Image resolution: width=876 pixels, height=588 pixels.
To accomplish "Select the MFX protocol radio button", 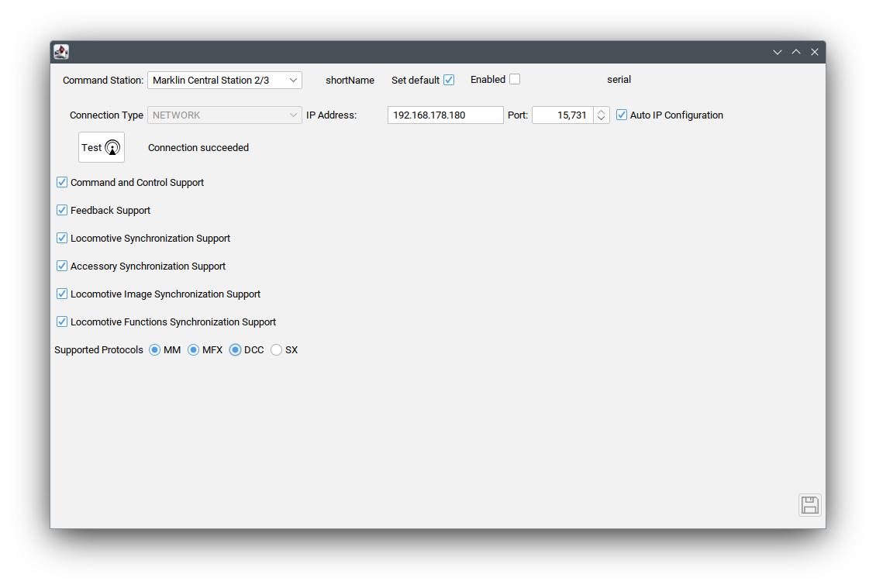I will pyautogui.click(x=193, y=350).
